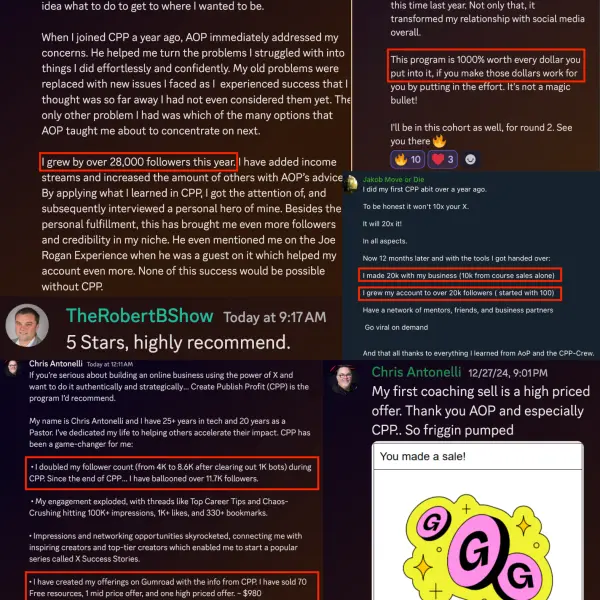Click the red heart reaction with count 3

[x=442, y=159]
